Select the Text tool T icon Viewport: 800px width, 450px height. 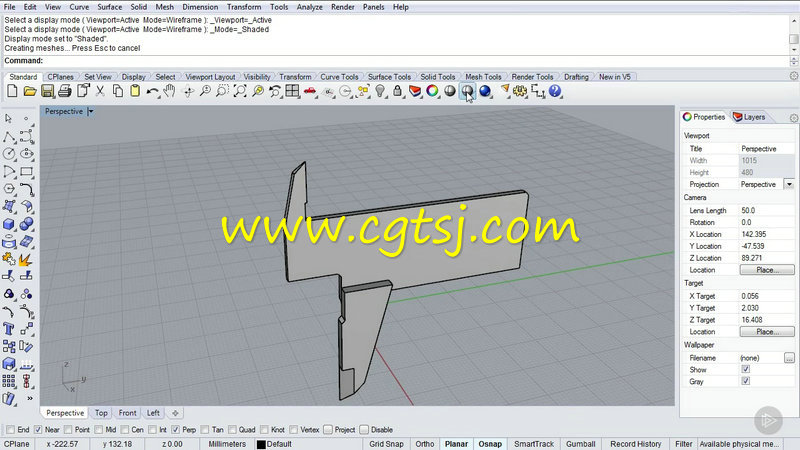point(9,329)
